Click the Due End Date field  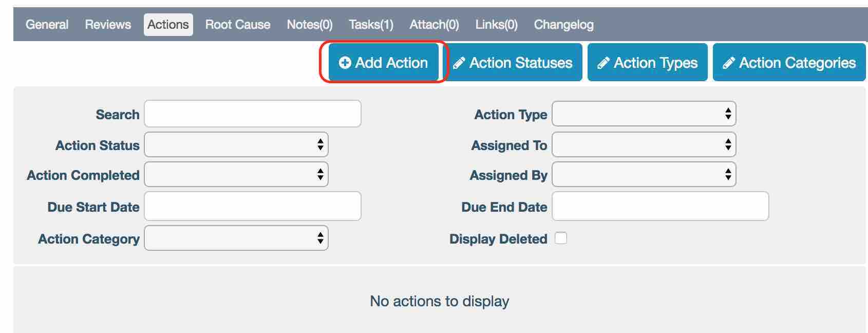660,207
